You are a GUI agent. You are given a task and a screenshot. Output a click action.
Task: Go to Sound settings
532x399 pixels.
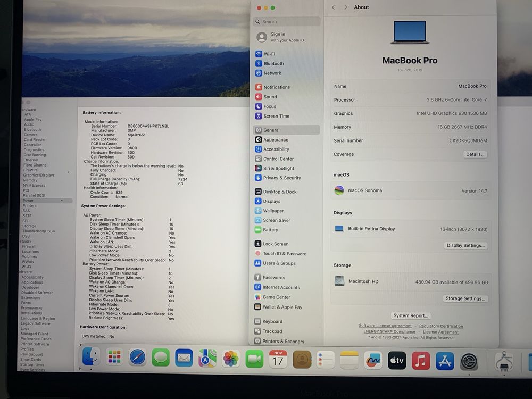click(266, 97)
